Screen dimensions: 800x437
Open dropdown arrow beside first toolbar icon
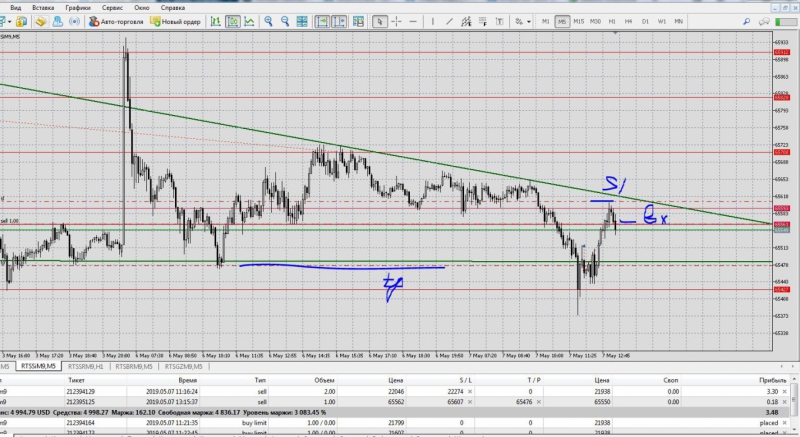pyautogui.click(x=9, y=21)
